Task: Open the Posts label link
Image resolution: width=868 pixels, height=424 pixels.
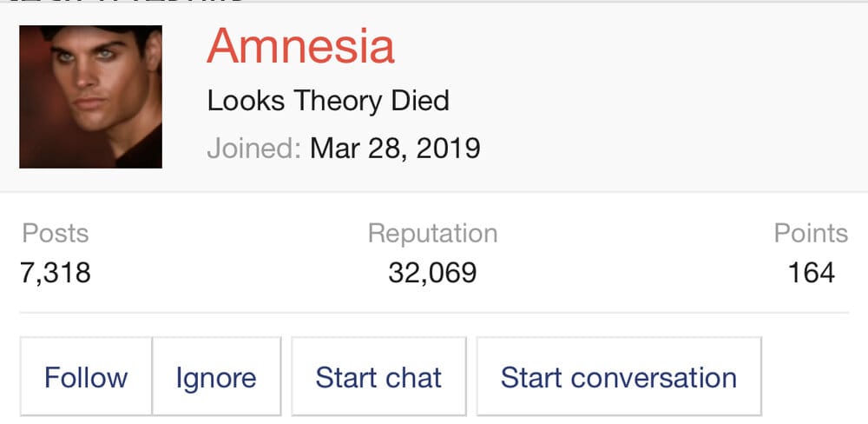Action: pyautogui.click(x=56, y=233)
